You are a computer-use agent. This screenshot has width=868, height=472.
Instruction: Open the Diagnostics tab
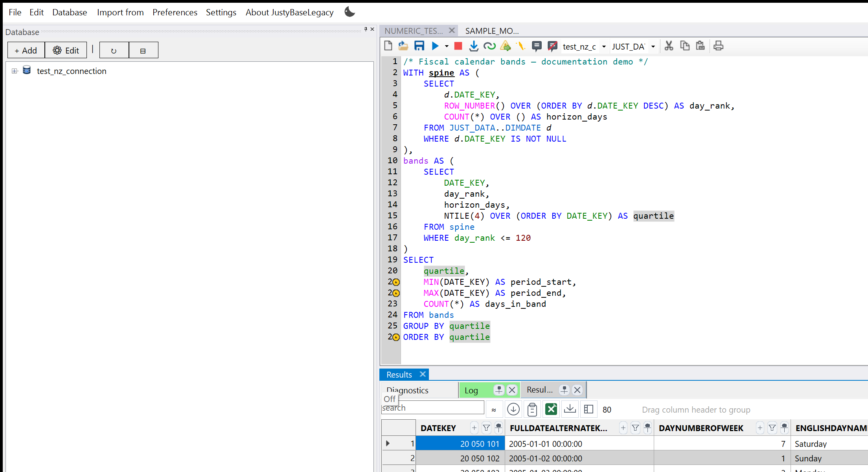[x=408, y=390]
